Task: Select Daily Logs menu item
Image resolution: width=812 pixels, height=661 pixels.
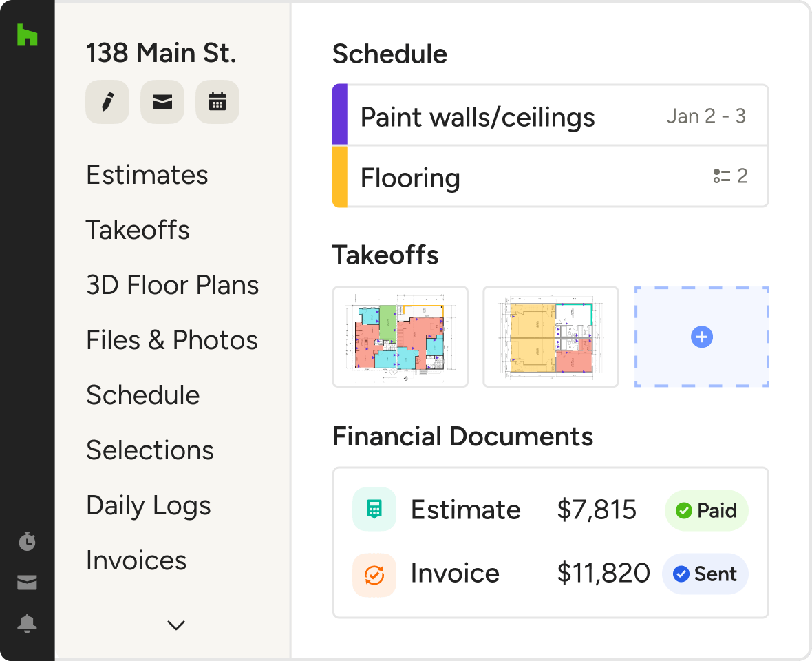Action: (148, 505)
